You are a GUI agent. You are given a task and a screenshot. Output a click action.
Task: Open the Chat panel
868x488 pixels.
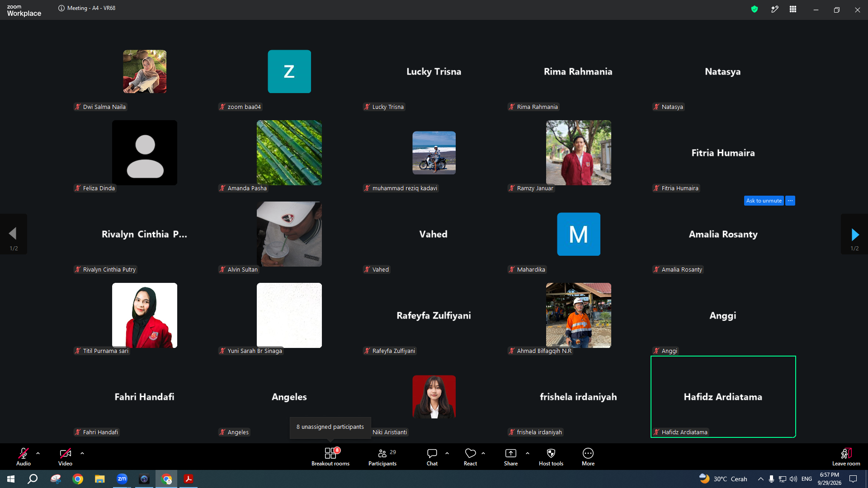[x=432, y=457]
